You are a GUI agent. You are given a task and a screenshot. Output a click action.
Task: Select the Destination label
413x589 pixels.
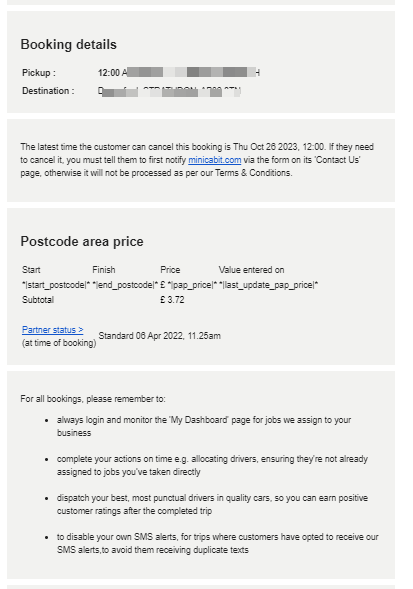click(48, 91)
